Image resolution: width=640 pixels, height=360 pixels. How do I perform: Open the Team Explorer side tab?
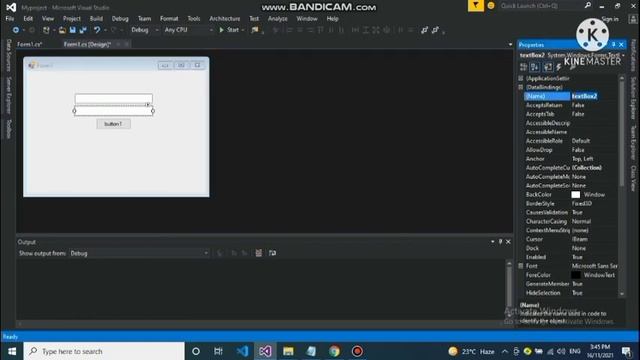(633, 142)
